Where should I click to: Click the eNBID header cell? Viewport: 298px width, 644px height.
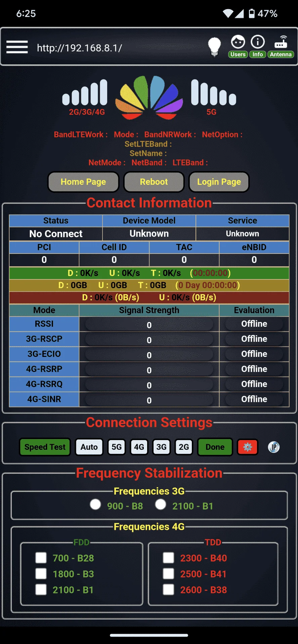click(x=254, y=247)
